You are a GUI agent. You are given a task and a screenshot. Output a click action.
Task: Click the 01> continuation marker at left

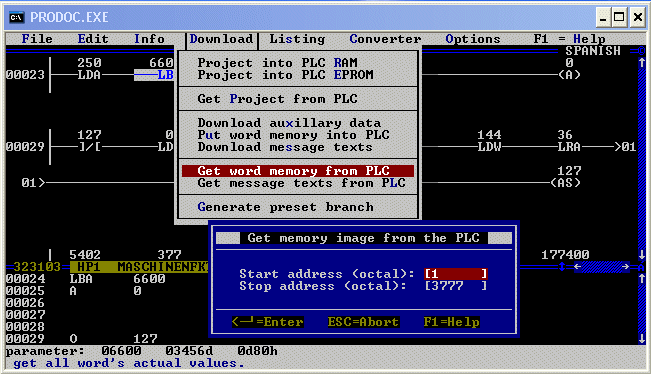[33, 183]
